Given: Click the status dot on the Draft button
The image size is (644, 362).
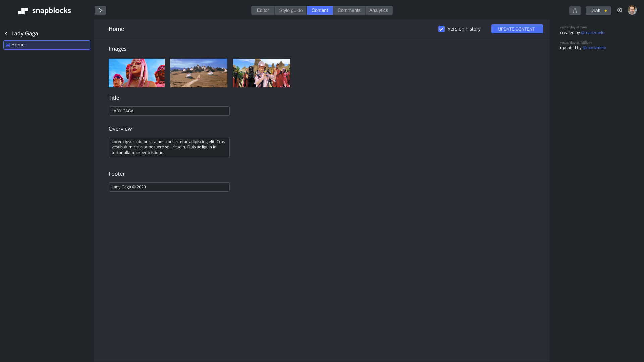Looking at the screenshot, I should click(606, 11).
